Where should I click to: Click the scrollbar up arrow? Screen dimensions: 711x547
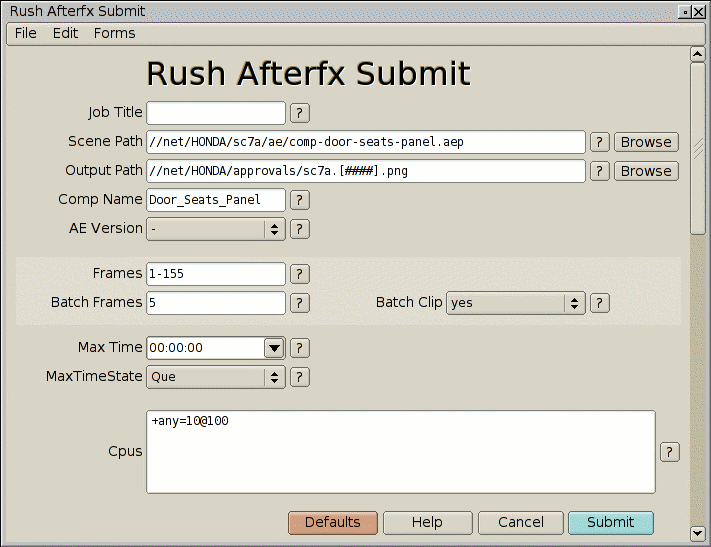697,54
